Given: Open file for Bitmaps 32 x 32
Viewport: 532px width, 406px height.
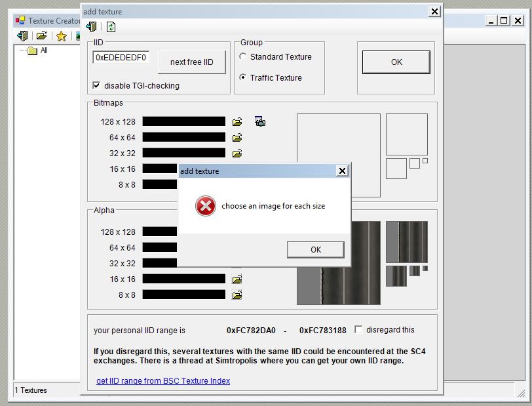Looking at the screenshot, I should tap(237, 153).
